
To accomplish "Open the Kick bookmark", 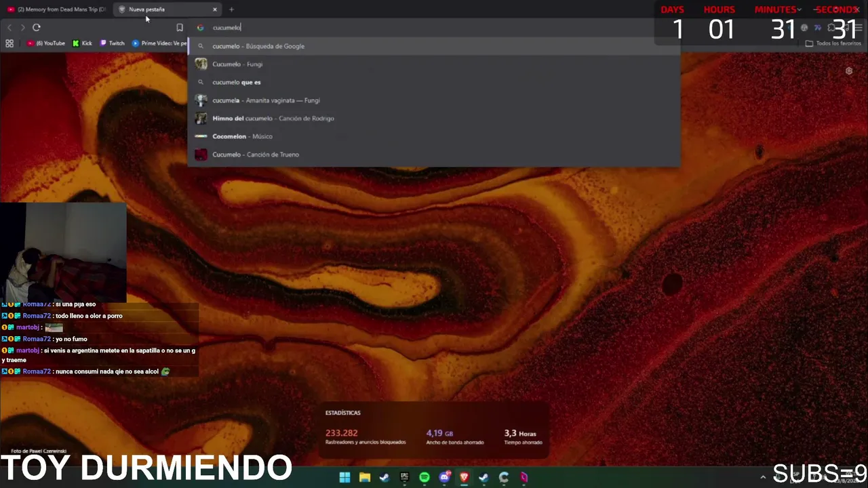I will pyautogui.click(x=82, y=43).
